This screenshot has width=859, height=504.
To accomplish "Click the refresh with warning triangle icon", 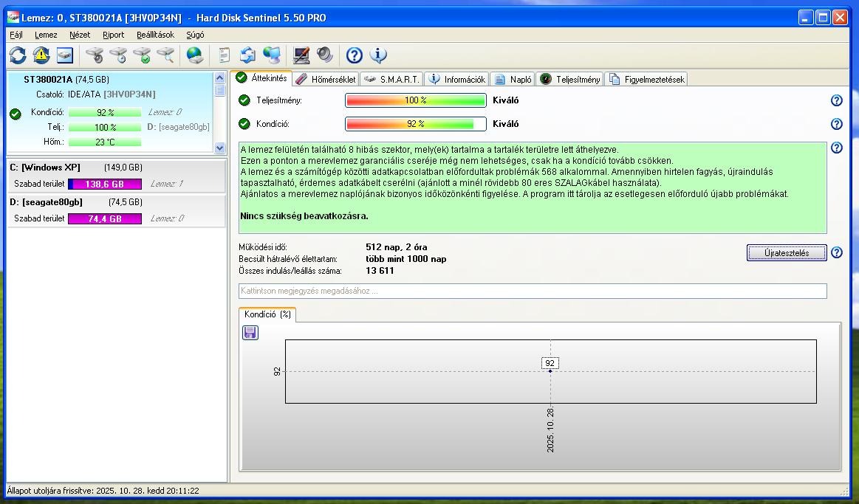I will tap(41, 55).
